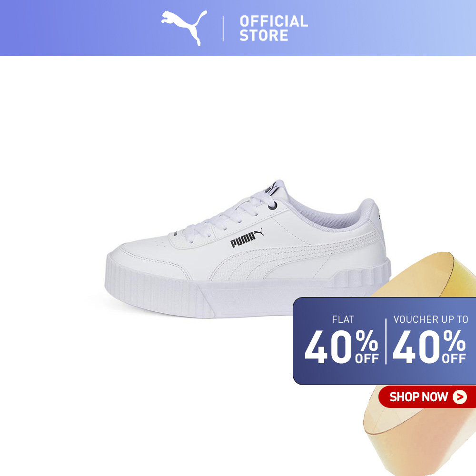Click the white sneaker product image
The image size is (476, 476).
(248, 249)
